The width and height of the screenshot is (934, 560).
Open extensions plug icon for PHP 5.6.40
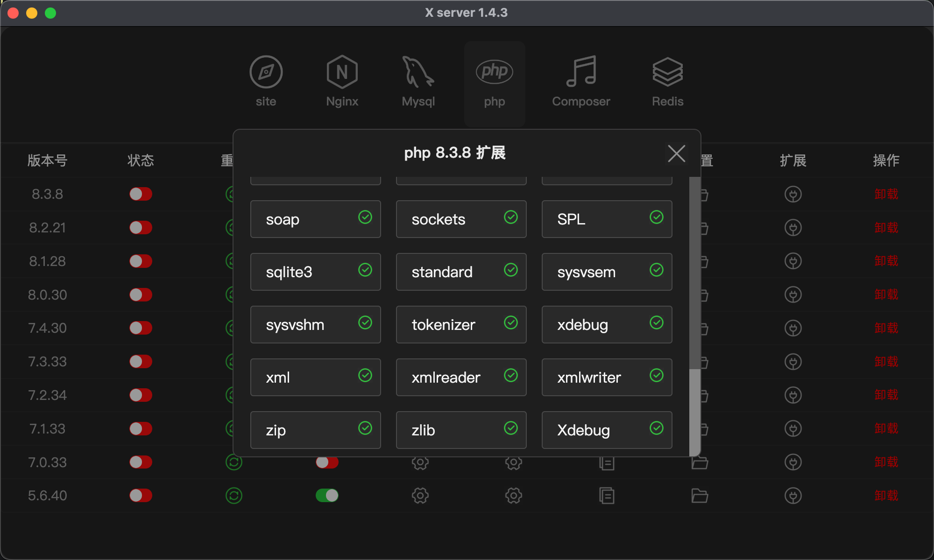pos(793,496)
